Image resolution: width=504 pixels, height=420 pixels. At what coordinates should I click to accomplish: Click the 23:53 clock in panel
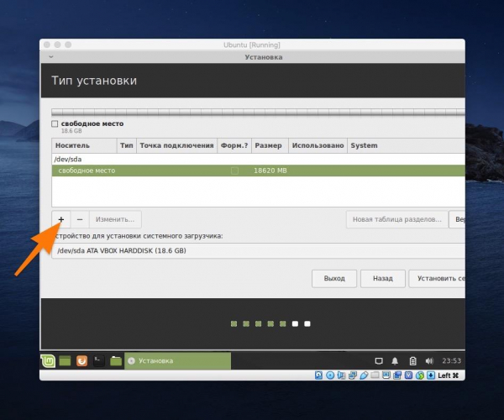451,361
